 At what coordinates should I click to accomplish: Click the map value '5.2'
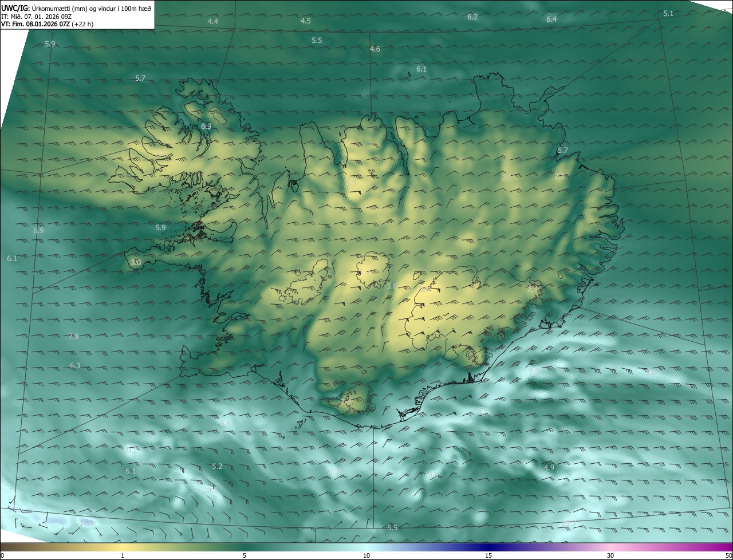[217, 467]
